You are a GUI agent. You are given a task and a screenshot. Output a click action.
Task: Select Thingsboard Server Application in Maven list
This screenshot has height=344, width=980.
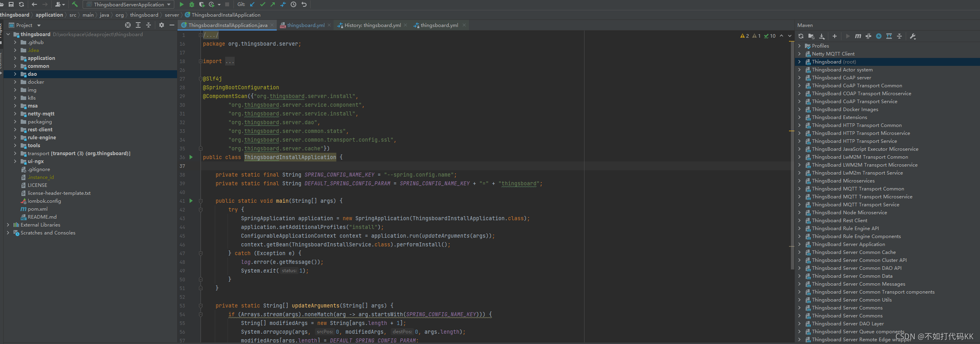pyautogui.click(x=849, y=244)
